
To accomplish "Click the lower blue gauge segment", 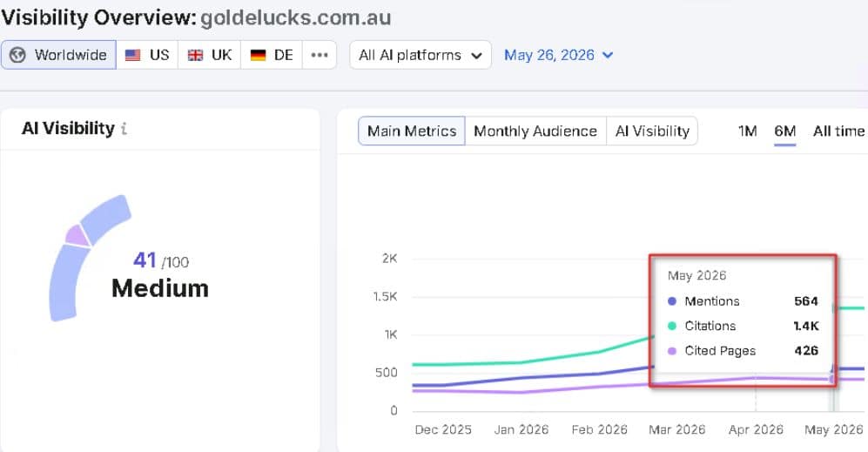I will (x=67, y=284).
